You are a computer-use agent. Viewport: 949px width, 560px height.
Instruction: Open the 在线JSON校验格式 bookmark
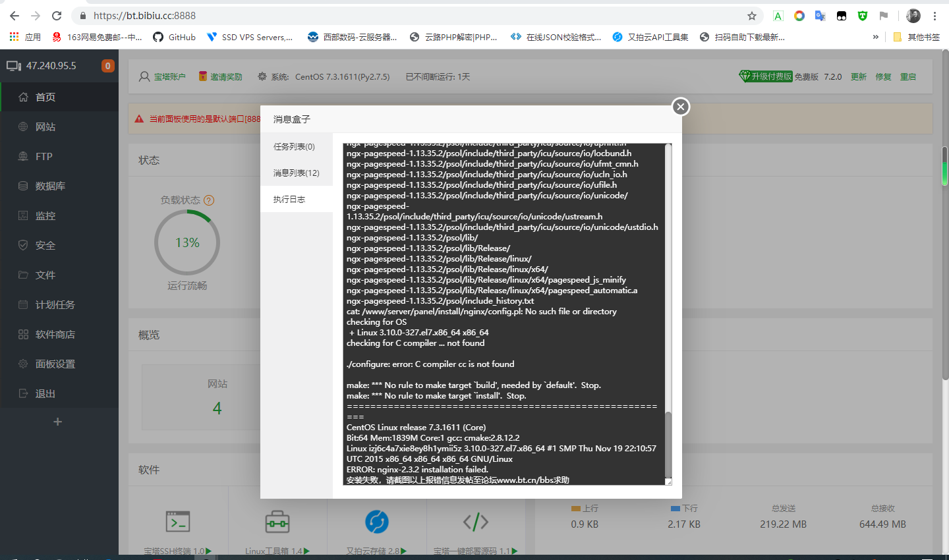tap(556, 37)
